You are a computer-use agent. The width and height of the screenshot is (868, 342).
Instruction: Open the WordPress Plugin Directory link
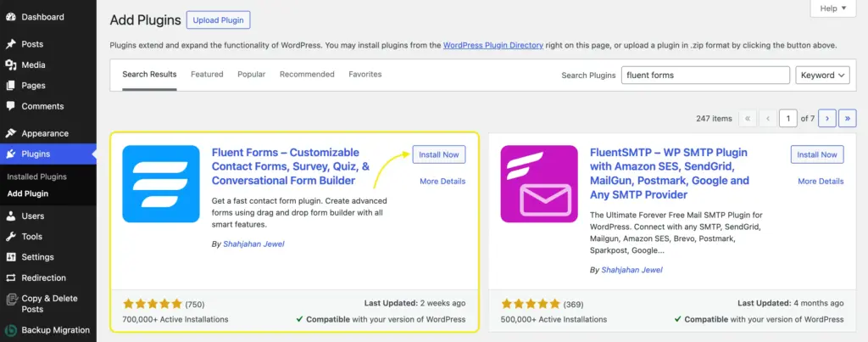(493, 46)
